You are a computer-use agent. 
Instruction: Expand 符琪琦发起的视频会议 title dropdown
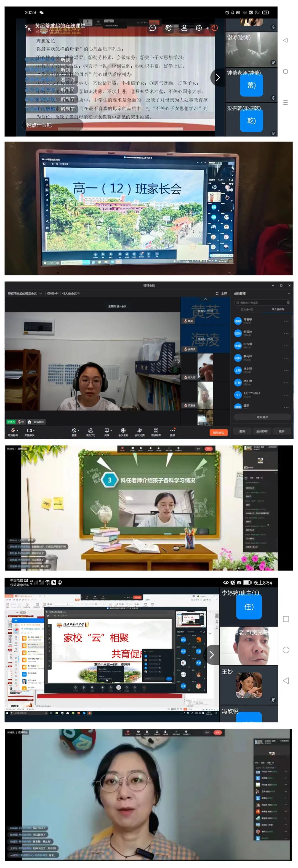41,293
